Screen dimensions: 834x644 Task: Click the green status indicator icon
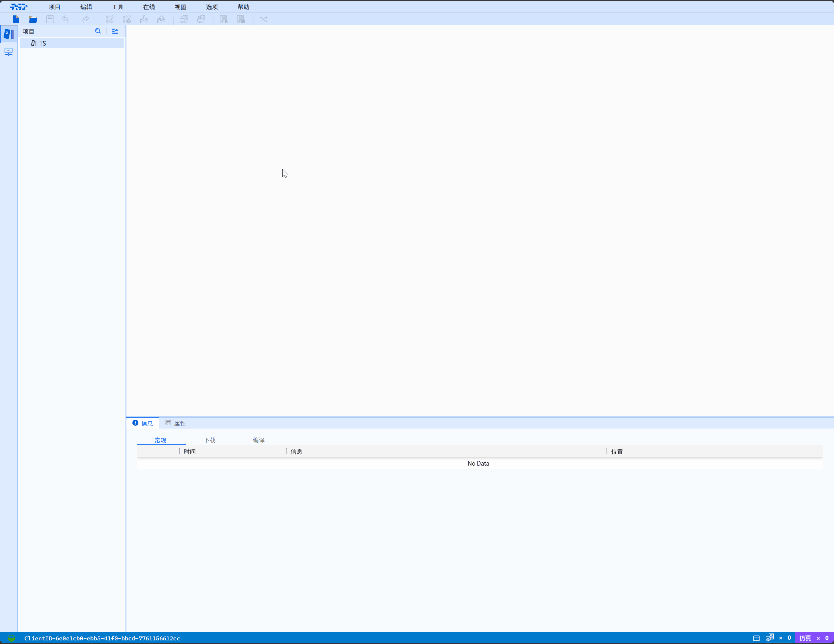pos(11,638)
